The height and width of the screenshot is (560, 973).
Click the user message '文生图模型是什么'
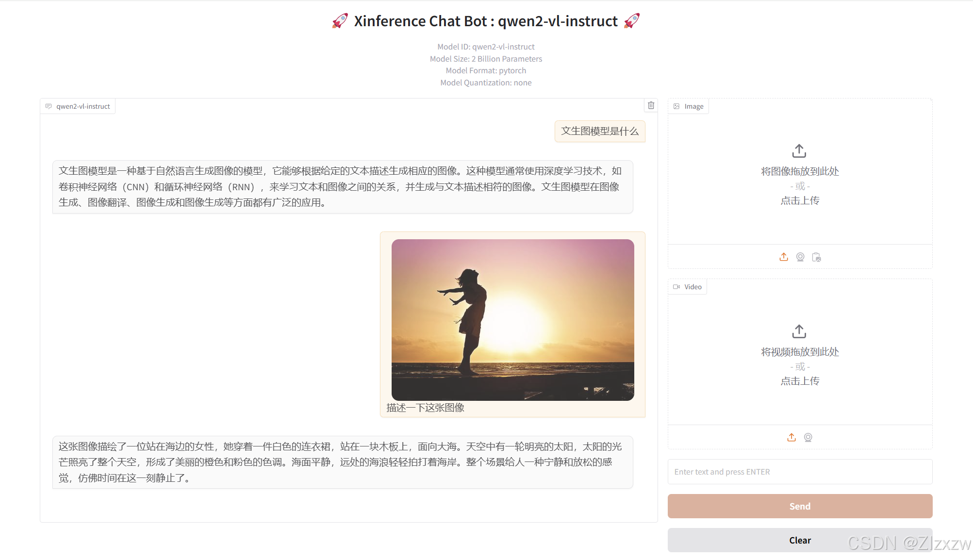(x=599, y=132)
